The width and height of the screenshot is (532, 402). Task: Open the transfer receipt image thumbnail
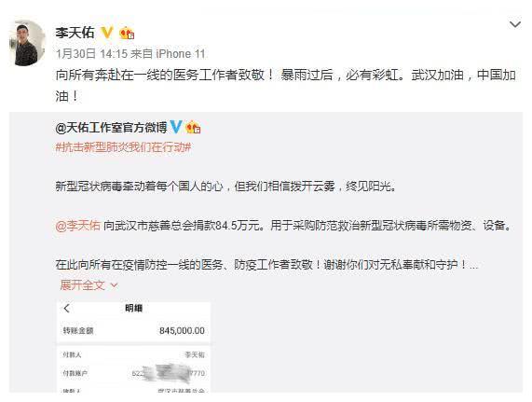point(133,347)
